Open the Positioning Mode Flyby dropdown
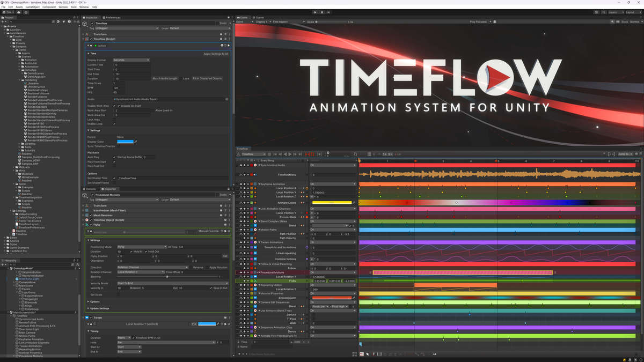This screenshot has height=362, width=644. [142, 247]
